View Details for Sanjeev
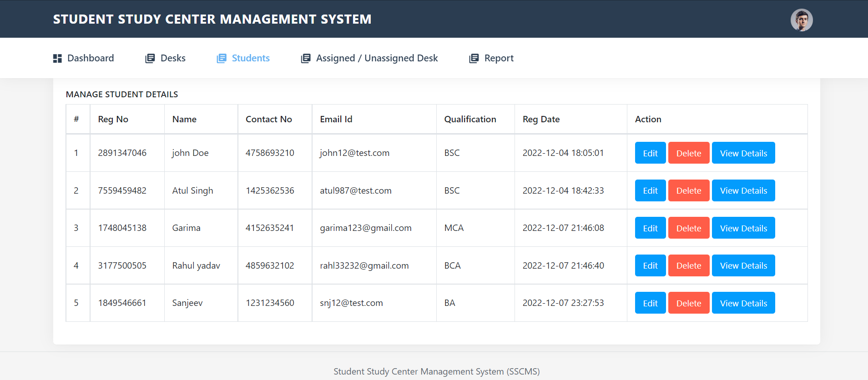This screenshot has height=380, width=868. [743, 303]
